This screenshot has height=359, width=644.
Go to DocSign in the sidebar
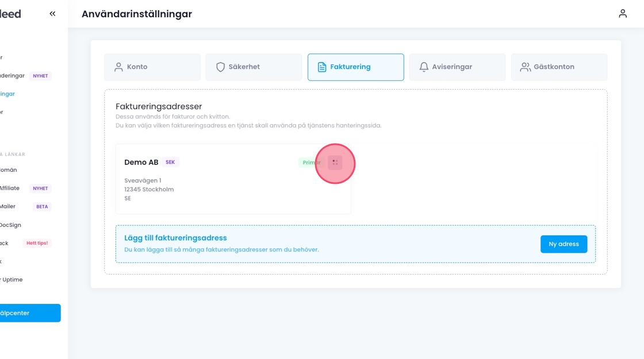tap(10, 225)
